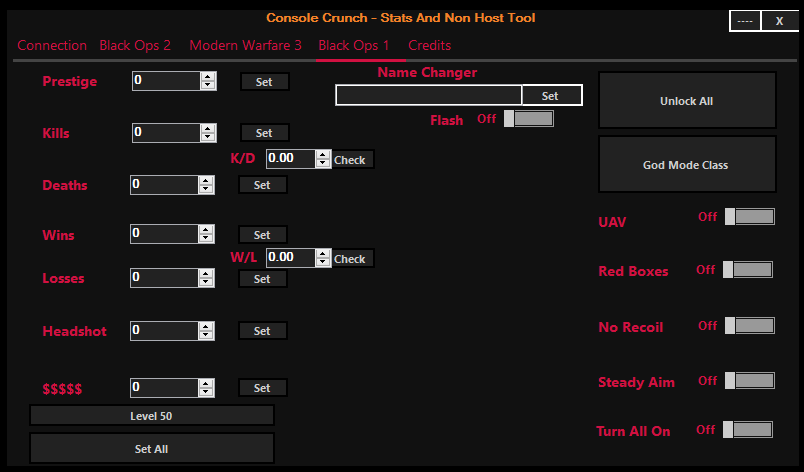Turn on the Red Boxes switch
Viewport: 804px width, 472px height.
click(748, 269)
